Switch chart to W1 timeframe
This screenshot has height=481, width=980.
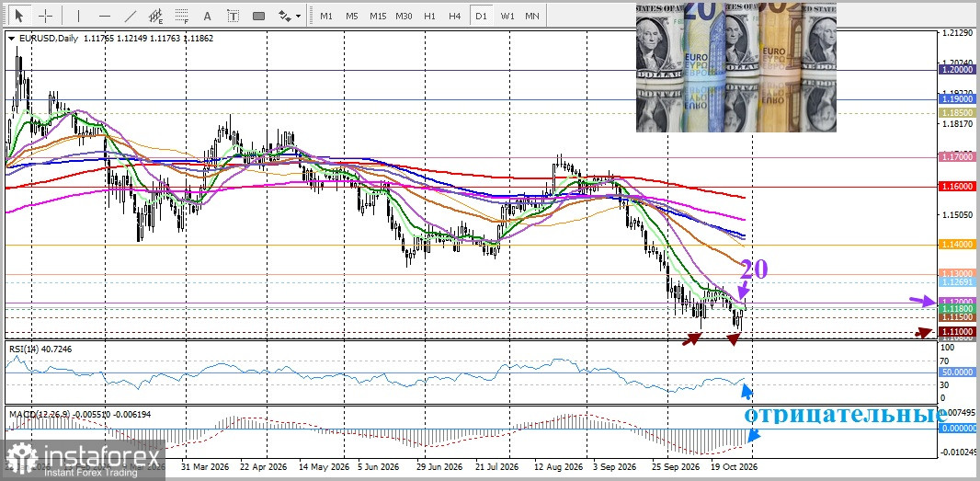point(507,16)
